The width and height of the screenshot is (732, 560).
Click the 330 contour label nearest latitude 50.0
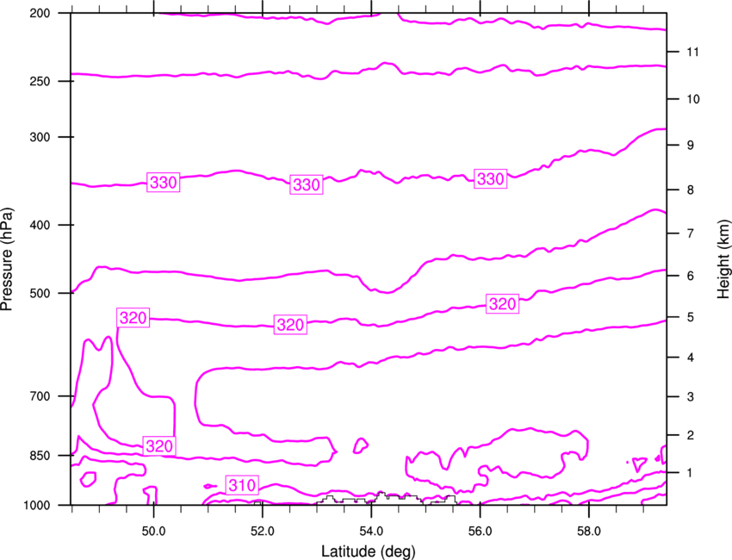(x=164, y=182)
